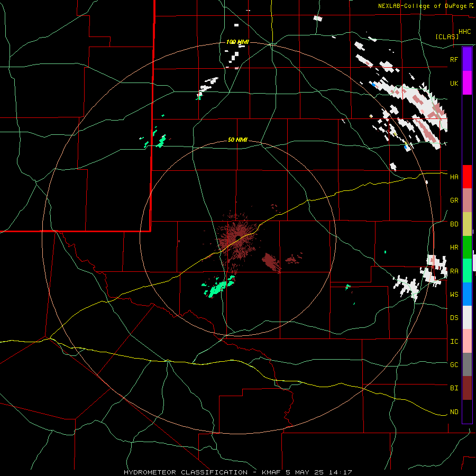Click the brown biological patch southeast of the radar

pos(271,262)
